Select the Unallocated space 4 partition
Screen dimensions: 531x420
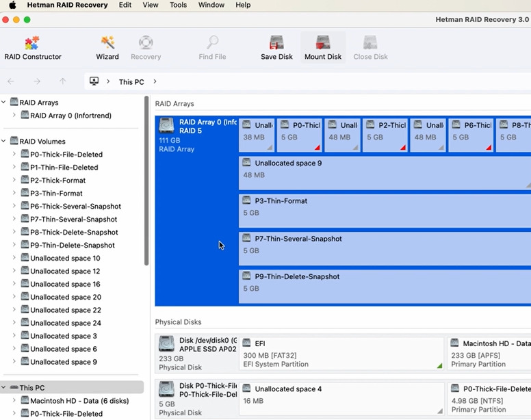point(341,399)
